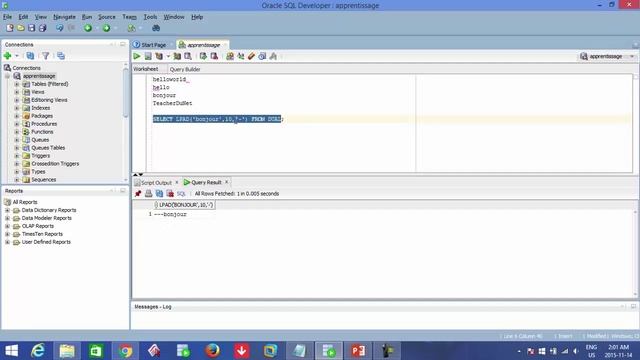
Task: Run the statement with green play icon
Action: tap(137, 56)
